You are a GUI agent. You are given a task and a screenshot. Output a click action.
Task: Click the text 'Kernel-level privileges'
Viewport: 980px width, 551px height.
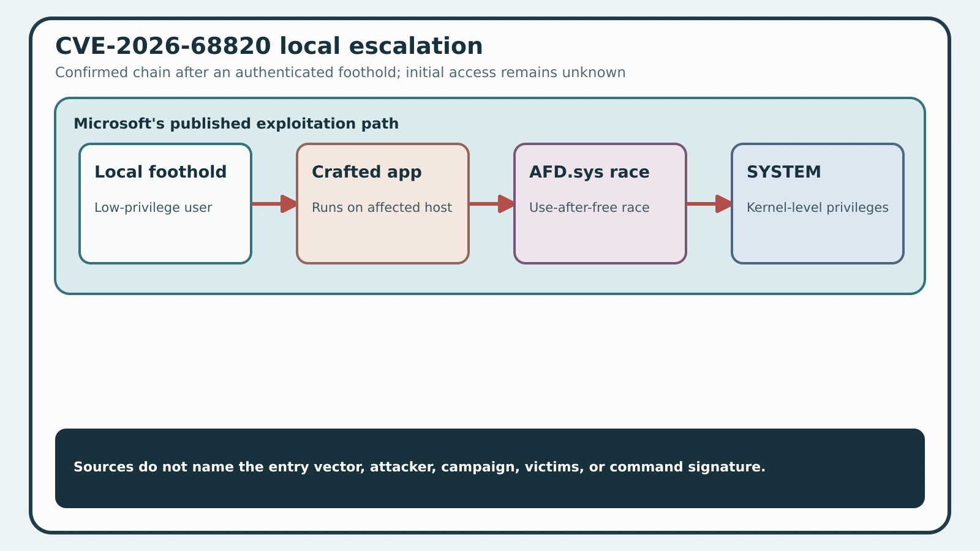817,208
